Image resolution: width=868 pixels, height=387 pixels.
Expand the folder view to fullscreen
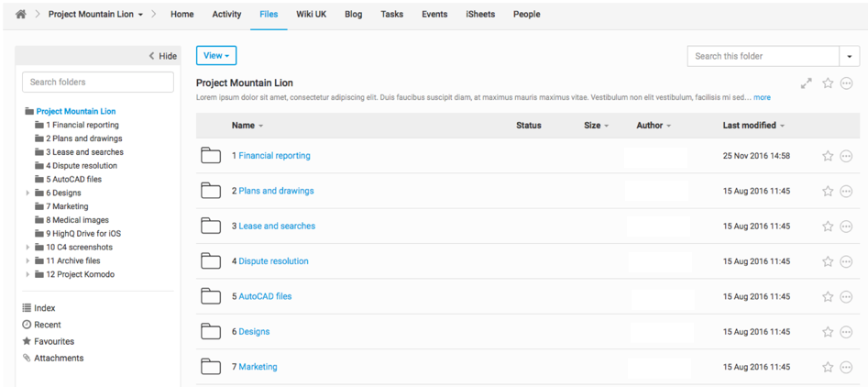806,83
